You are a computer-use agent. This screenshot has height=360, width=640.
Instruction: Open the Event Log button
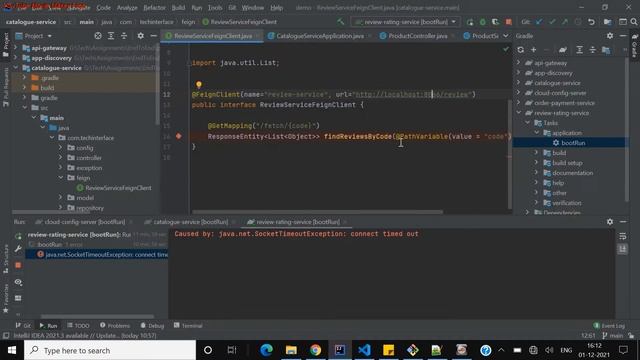tap(609, 325)
